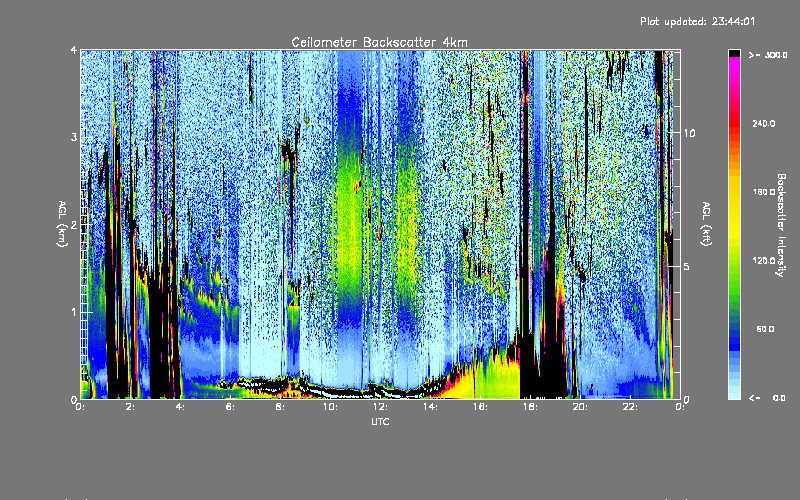Click the "AGL (kft)" right axis label
Image resolution: width=800 pixels, height=500 pixels.
(706, 224)
